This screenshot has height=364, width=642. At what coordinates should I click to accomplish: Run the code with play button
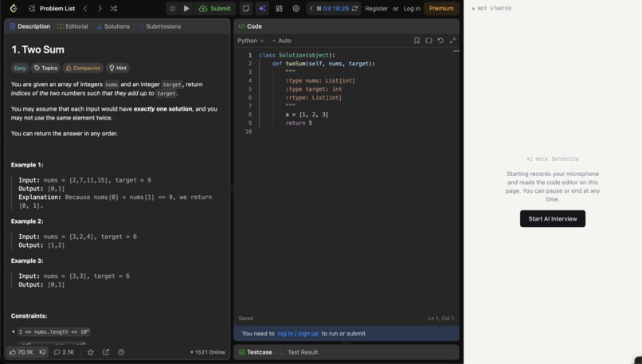point(186,8)
